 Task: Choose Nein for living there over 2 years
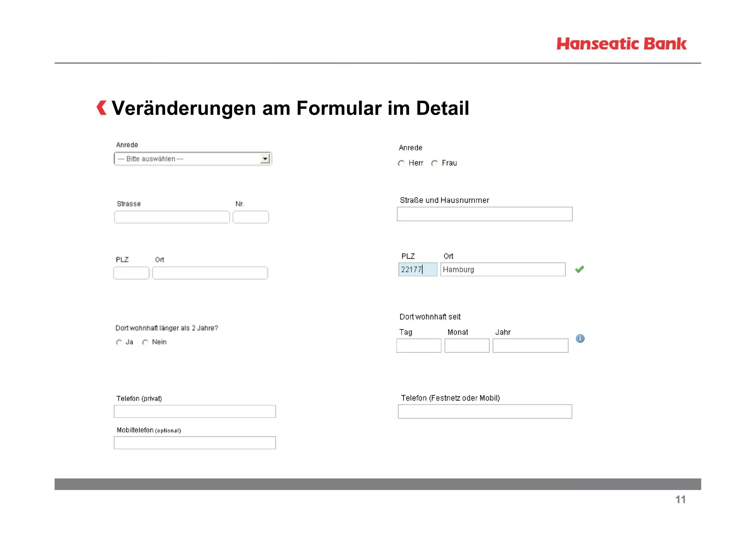[145, 343]
